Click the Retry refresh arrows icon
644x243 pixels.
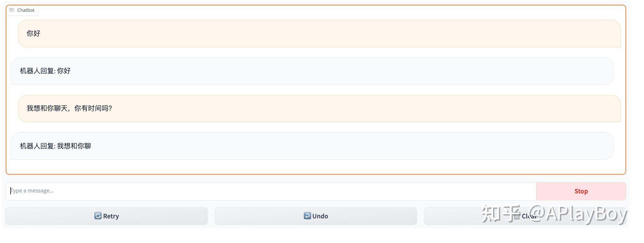(98, 216)
